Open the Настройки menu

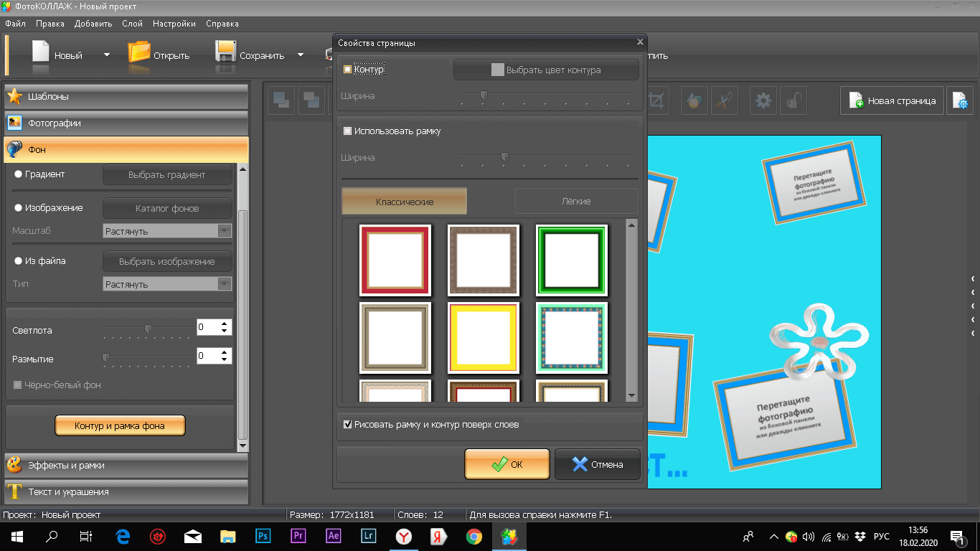click(174, 24)
